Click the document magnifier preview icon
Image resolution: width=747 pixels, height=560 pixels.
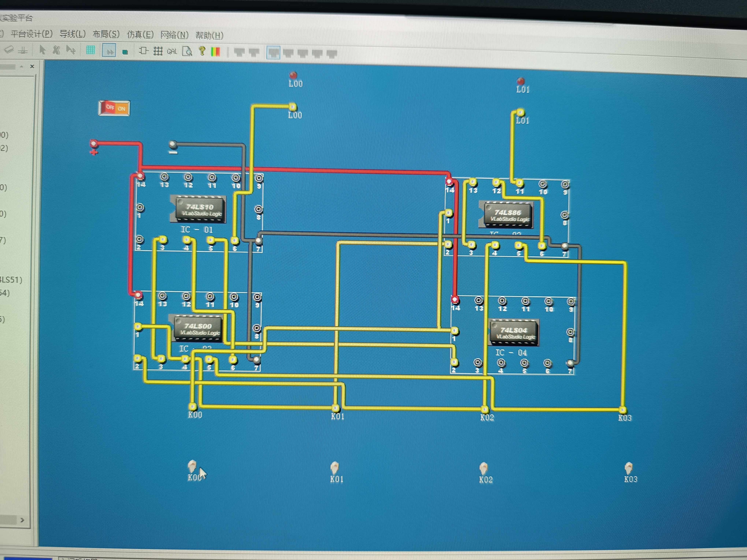[x=187, y=52]
